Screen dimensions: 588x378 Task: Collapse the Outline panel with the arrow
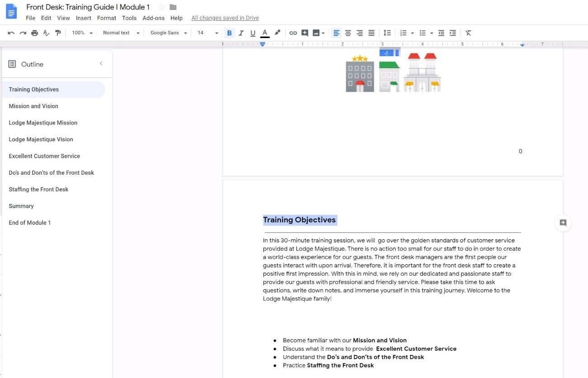click(101, 64)
